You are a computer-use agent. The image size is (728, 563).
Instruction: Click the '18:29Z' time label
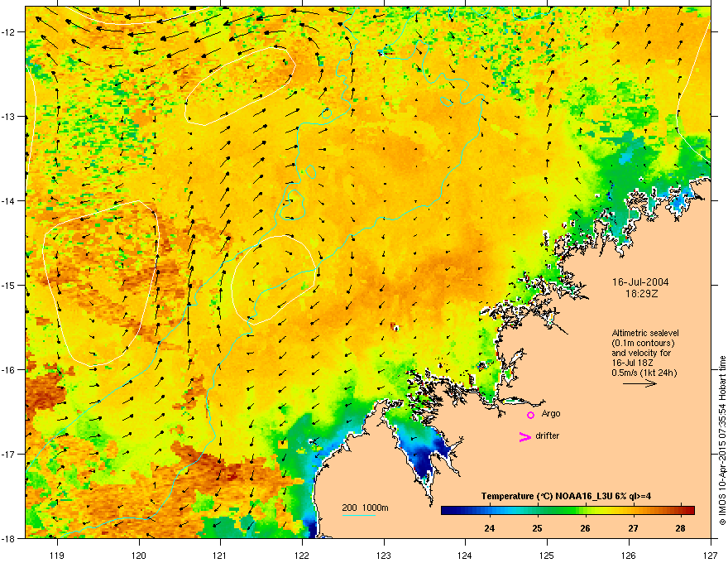click(642, 294)
